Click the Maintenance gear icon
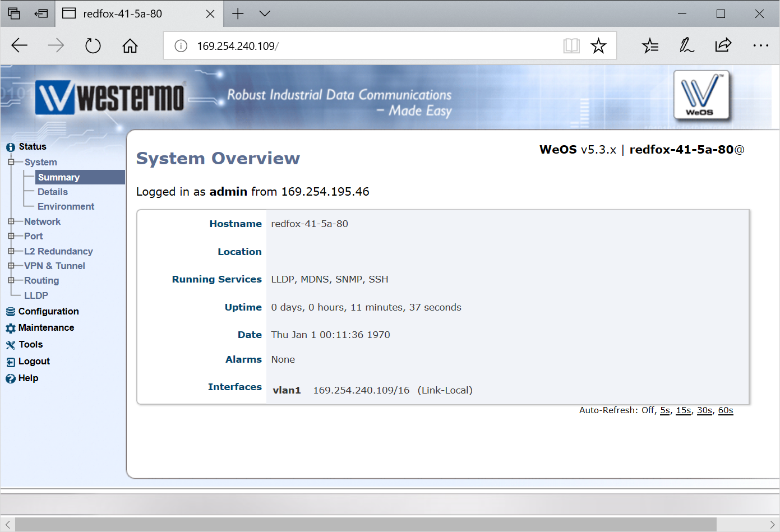 [x=11, y=328]
